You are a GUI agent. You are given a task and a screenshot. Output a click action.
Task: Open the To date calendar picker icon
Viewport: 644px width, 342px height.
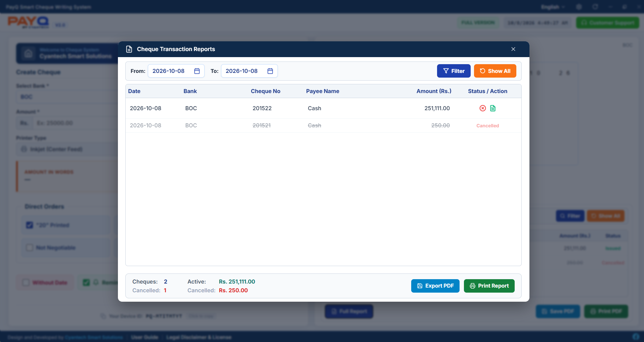pos(270,71)
